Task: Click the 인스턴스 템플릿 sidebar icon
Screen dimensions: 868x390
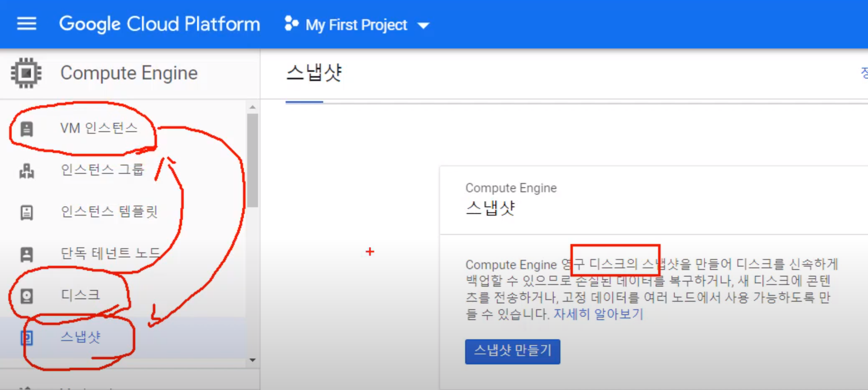Action: coord(26,212)
